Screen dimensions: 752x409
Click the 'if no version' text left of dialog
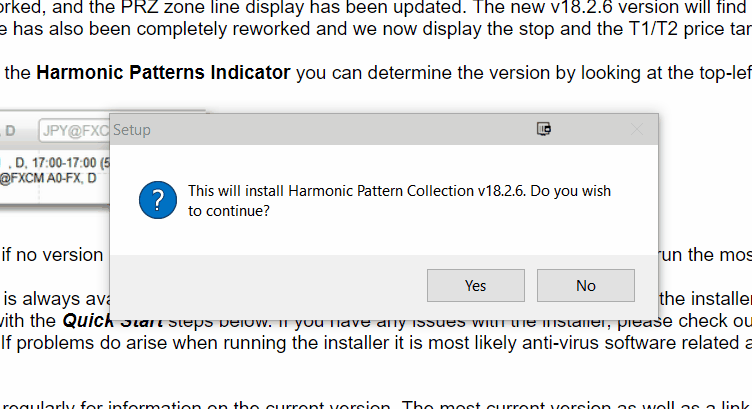52,255
